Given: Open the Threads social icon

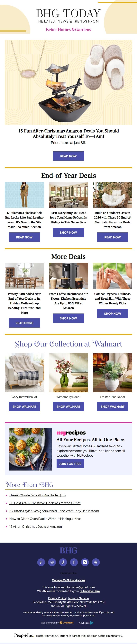Looking at the screenshot, I should click(x=96, y=562).
